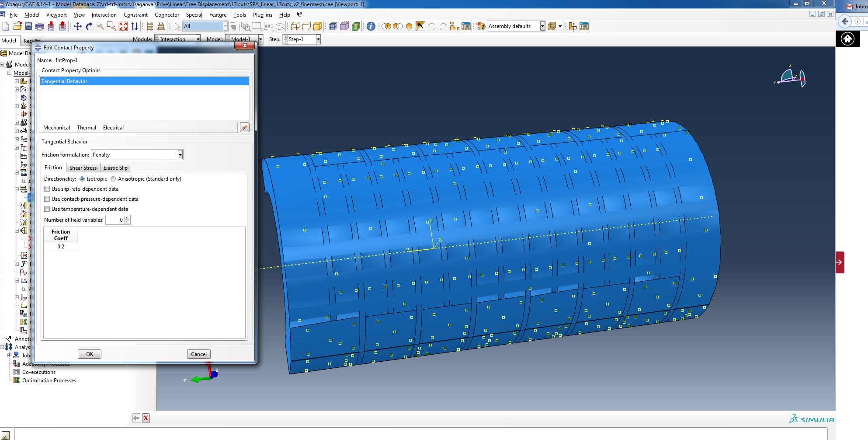Select Optimization Processes in model tree
This screenshot has width=868, height=440.
point(49,381)
